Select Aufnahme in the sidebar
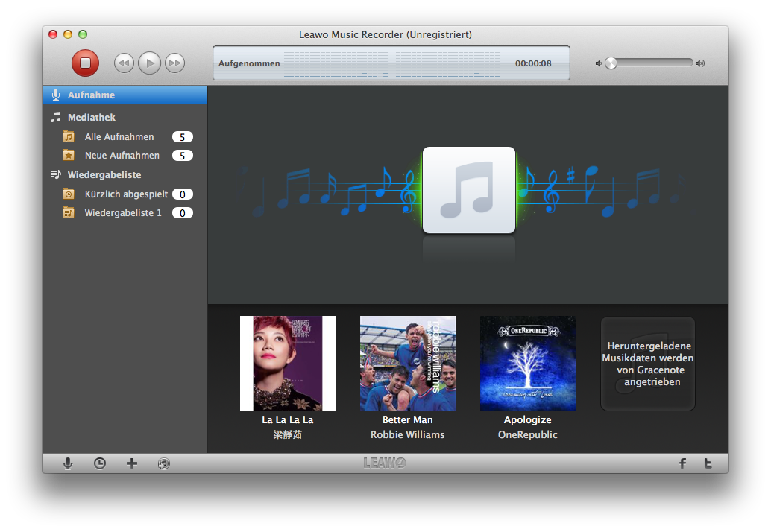 click(91, 95)
